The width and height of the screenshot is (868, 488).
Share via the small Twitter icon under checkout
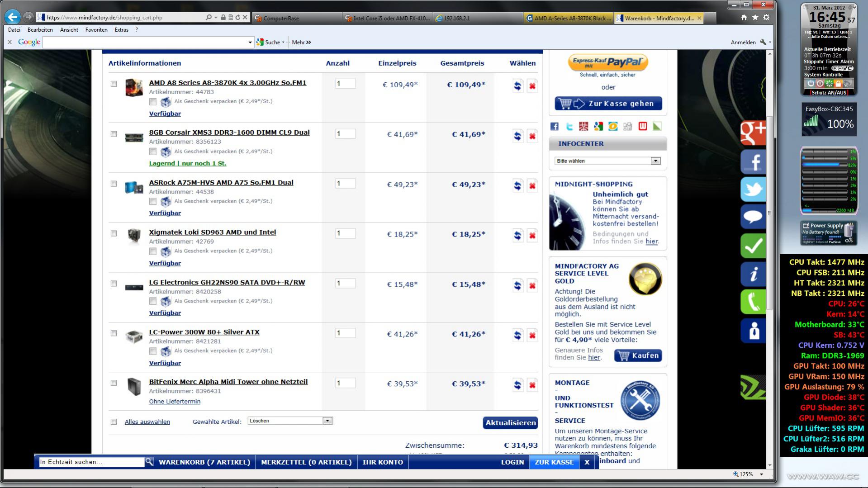(x=569, y=127)
